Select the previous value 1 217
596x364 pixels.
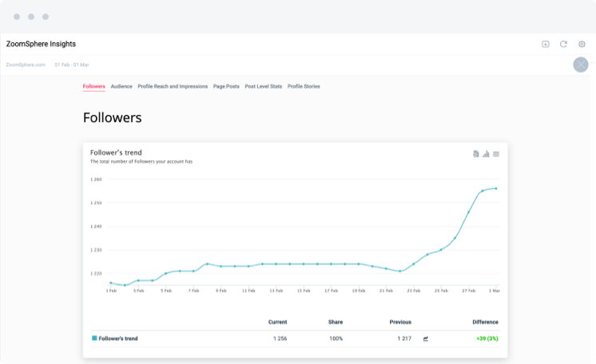pos(404,338)
